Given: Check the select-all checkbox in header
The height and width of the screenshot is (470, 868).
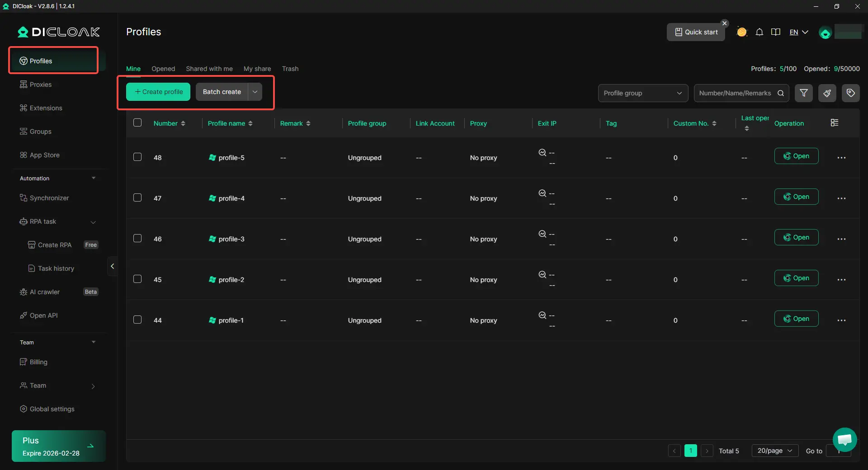Looking at the screenshot, I should click(137, 123).
